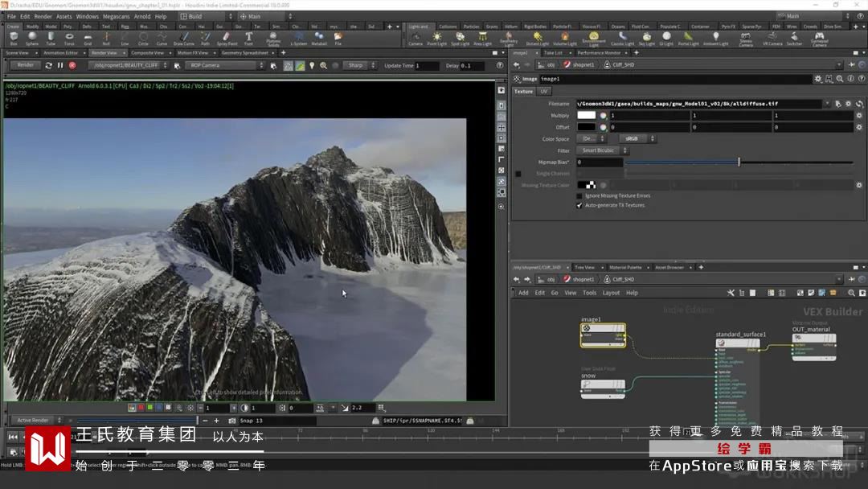Click the Torus shelf tool
Image resolution: width=868 pixels, height=489 pixels.
tap(69, 38)
